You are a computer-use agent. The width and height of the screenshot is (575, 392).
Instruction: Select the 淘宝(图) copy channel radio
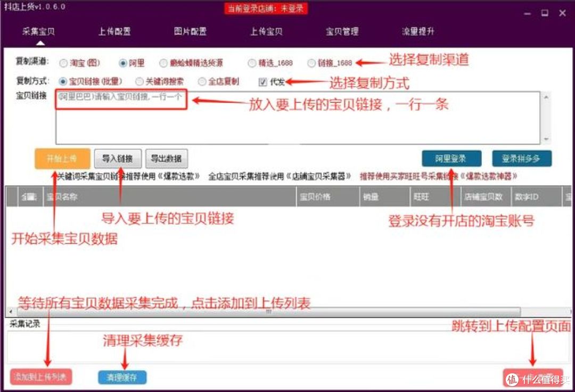tap(63, 63)
